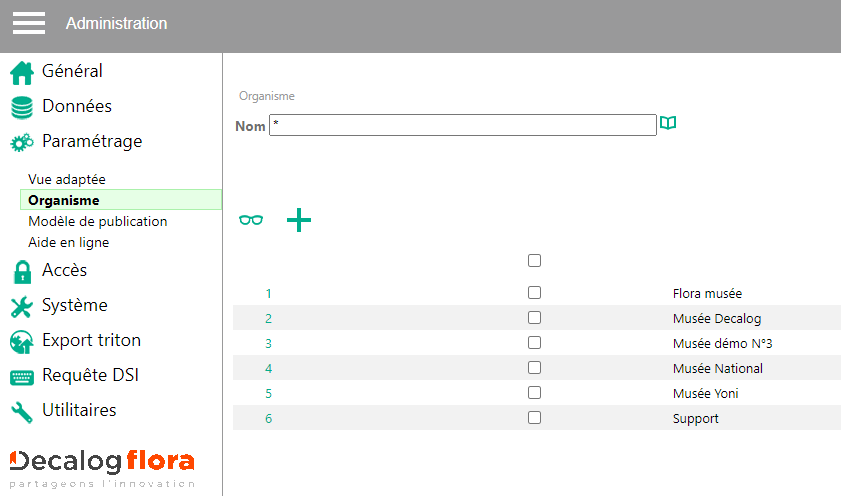
Task: Click the Nom search input field
Action: 462,125
